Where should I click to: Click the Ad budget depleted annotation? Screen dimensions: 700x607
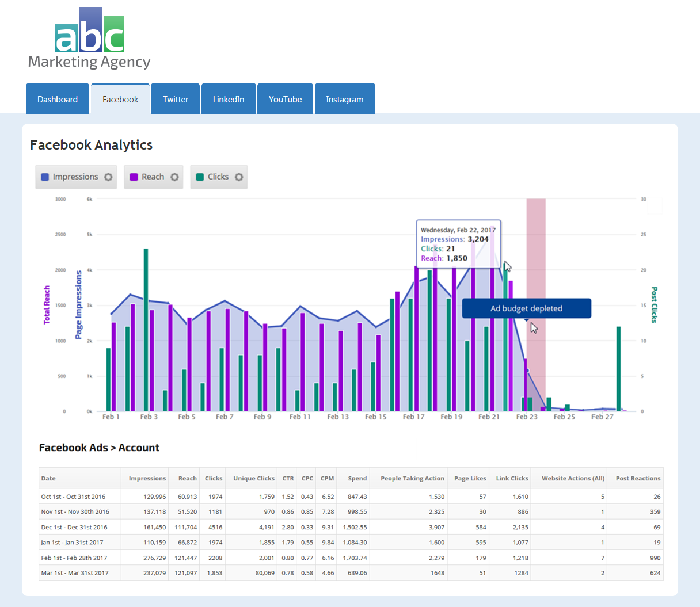pos(526,308)
